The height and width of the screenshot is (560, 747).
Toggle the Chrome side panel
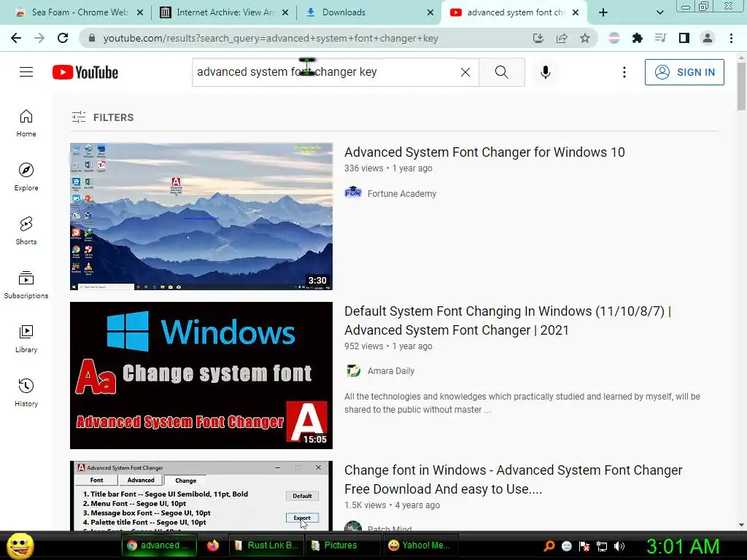click(684, 38)
